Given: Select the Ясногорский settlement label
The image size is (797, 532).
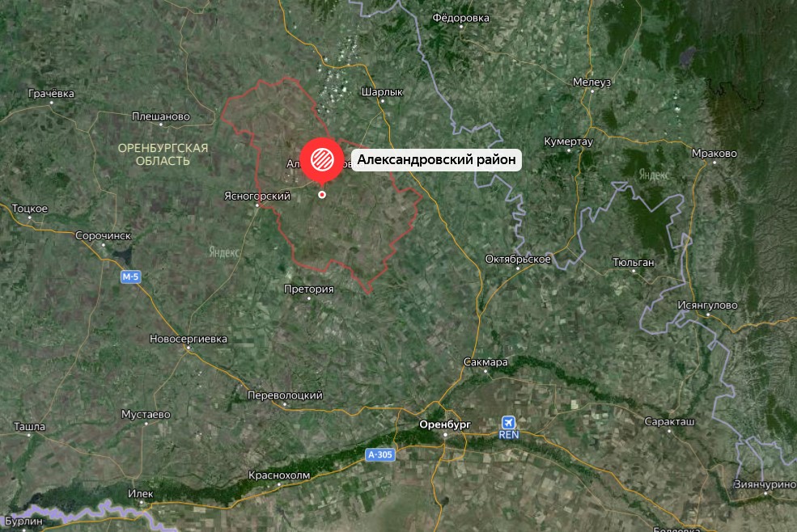Looking at the screenshot, I should (257, 196).
